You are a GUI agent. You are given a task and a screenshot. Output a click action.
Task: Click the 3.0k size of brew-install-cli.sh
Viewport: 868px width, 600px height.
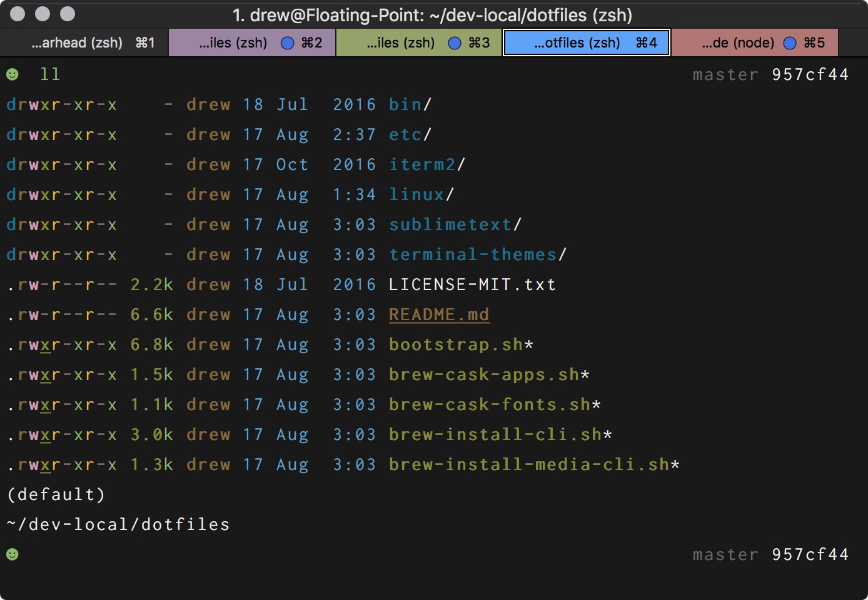point(152,434)
